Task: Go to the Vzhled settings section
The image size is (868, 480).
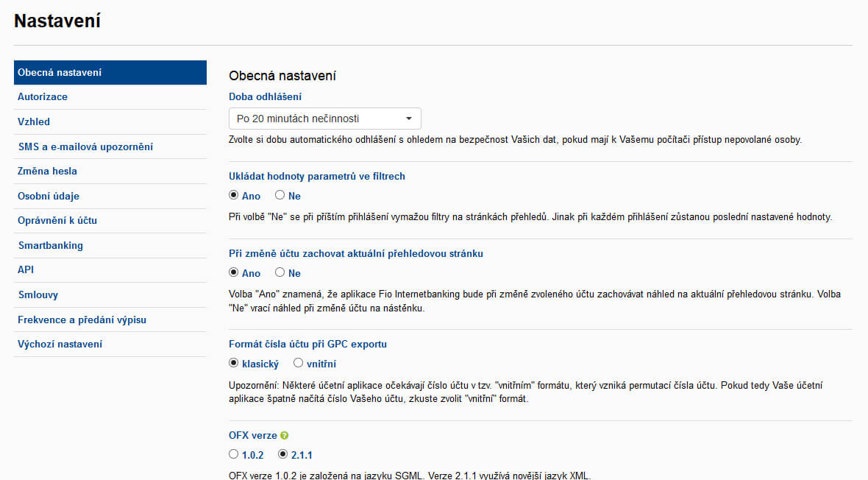Action: tap(34, 121)
